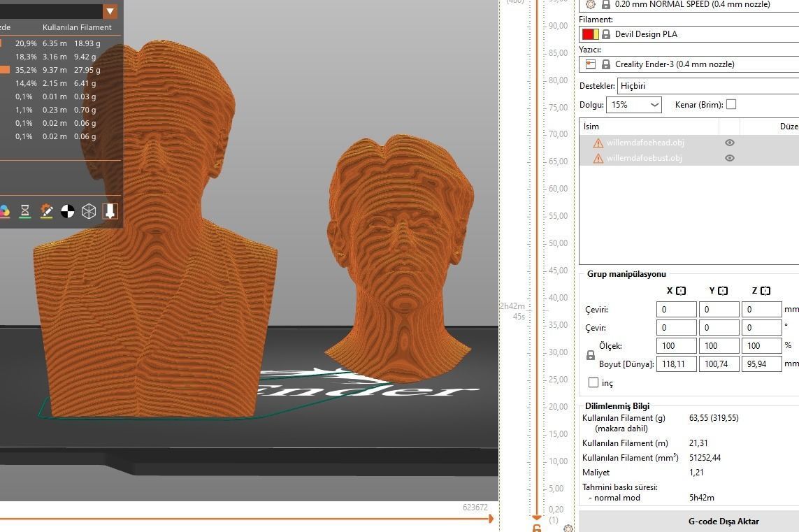
Task: Toggle the uniform scale lock icon beside Ölçek
Action: (591, 355)
